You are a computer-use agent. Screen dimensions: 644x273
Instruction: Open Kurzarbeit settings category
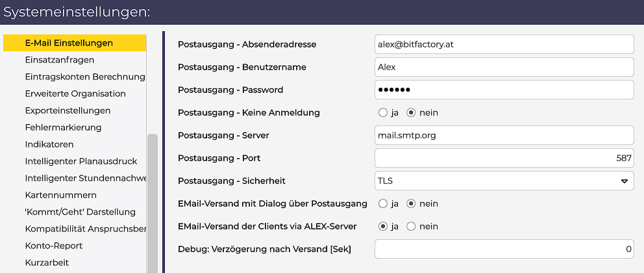47,263
